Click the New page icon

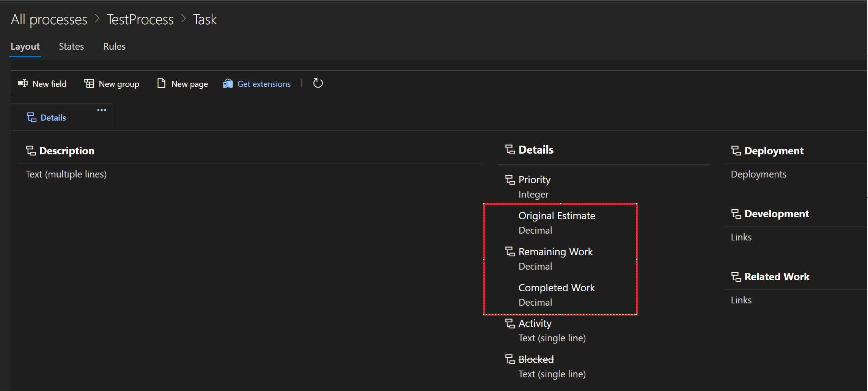point(161,83)
